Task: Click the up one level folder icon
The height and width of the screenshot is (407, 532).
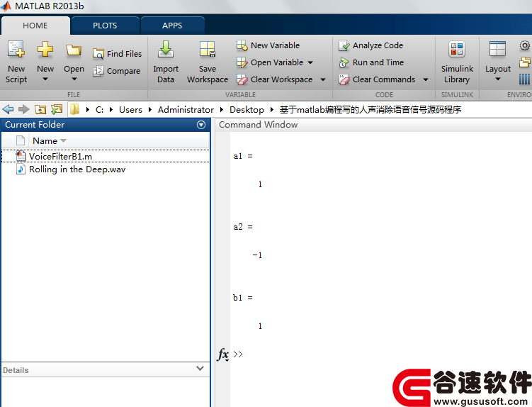Action: pyautogui.click(x=40, y=109)
